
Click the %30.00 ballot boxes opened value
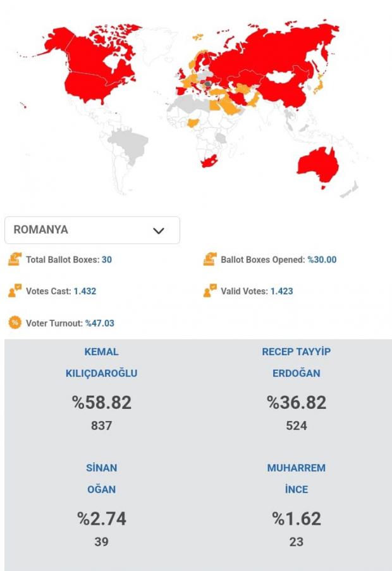point(322,260)
